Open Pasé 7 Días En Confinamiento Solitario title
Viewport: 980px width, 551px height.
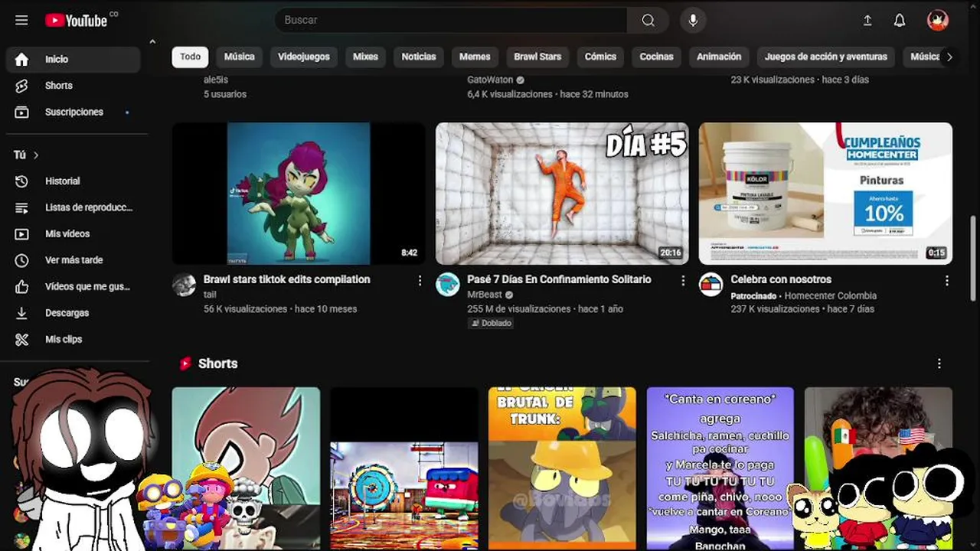[x=559, y=279]
